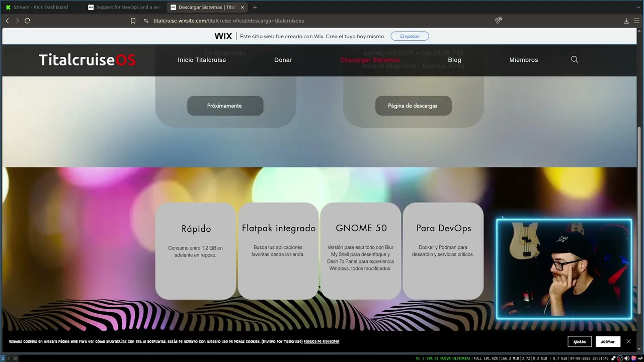
Task: Open the browser hamburger menu
Action: point(636,21)
